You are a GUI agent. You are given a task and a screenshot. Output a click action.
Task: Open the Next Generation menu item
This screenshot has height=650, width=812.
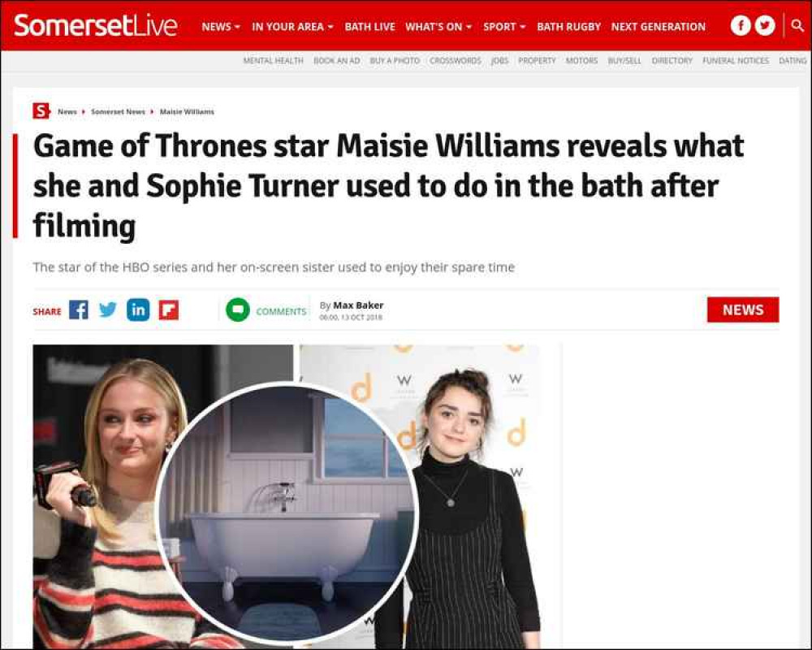tap(659, 27)
